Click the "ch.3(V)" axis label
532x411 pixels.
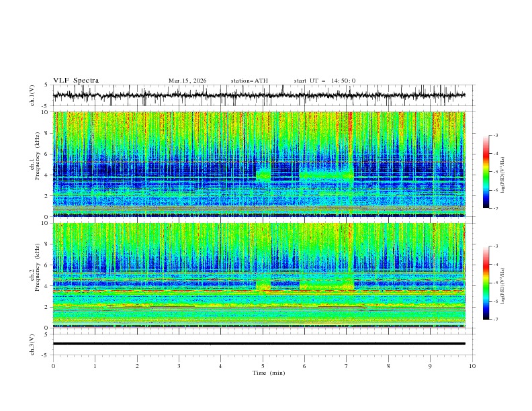tap(32, 345)
